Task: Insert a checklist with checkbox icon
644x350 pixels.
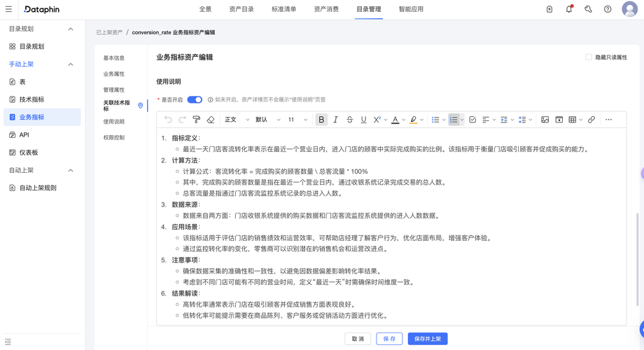Action: (472, 120)
